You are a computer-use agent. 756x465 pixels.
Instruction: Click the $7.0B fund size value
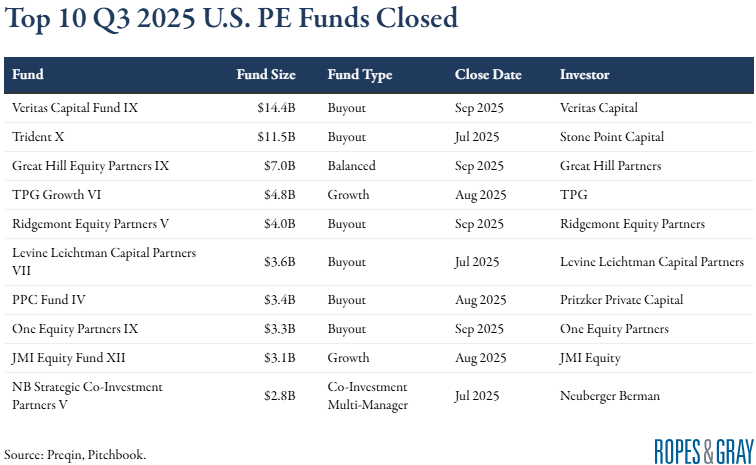coord(280,166)
